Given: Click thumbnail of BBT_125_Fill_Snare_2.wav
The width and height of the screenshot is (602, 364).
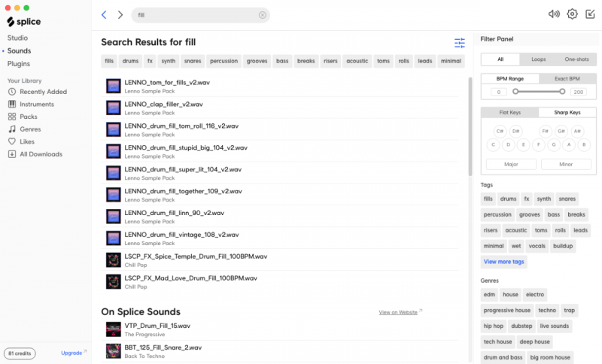Looking at the screenshot, I should point(114,351).
